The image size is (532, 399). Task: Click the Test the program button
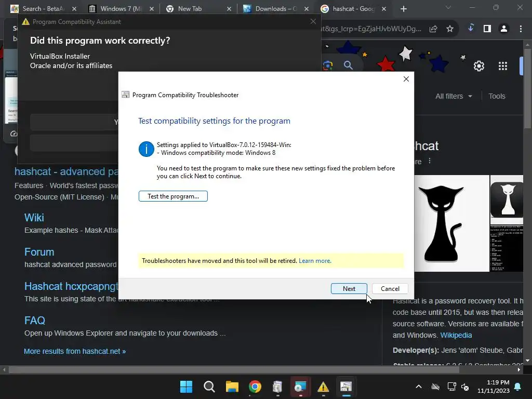(x=173, y=196)
